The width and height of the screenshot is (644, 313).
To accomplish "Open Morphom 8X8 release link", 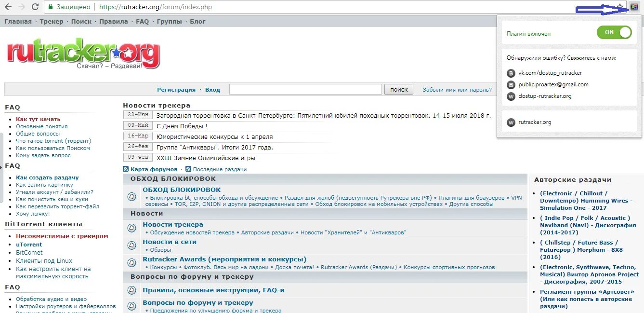I will point(581,250).
